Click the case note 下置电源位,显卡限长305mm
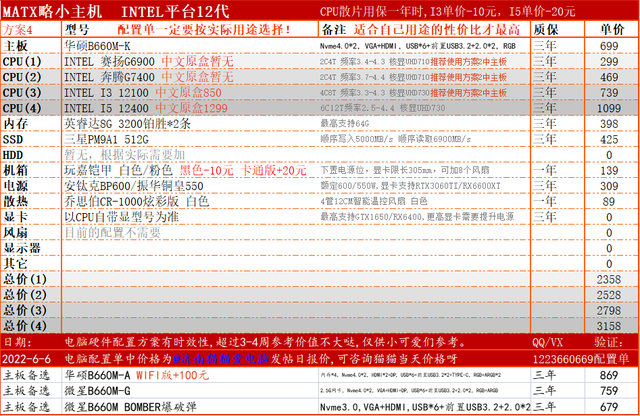 404,170
